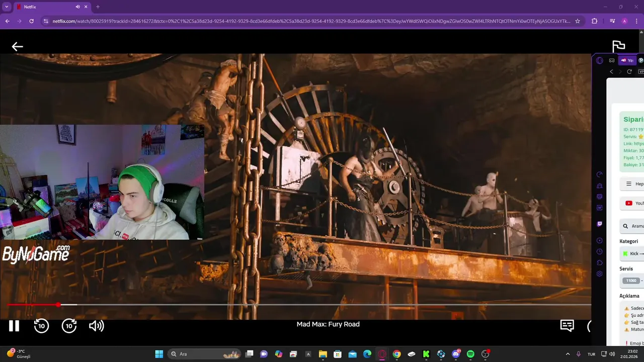Screen dimensions: 644x362
Task: Mute the Netflix tab audio
Action: [x=77, y=7]
